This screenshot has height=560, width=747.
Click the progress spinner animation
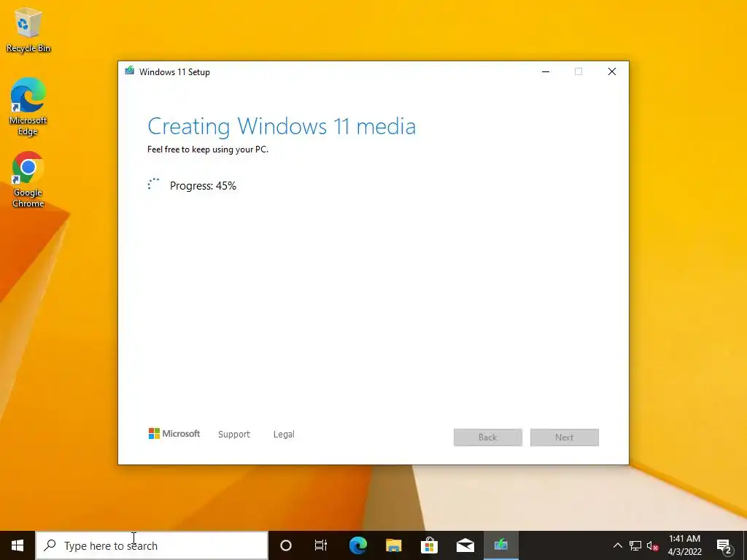click(x=153, y=184)
